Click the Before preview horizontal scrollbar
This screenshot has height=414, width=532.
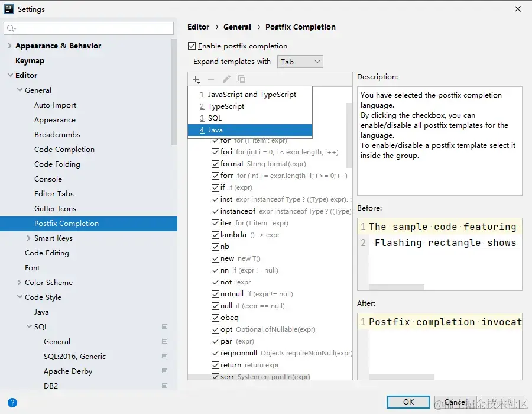[396, 287]
